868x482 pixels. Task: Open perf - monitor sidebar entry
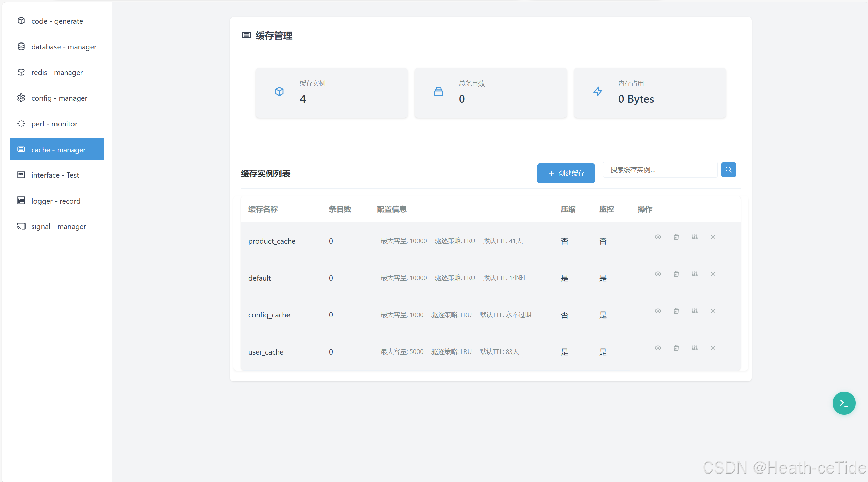click(x=54, y=124)
